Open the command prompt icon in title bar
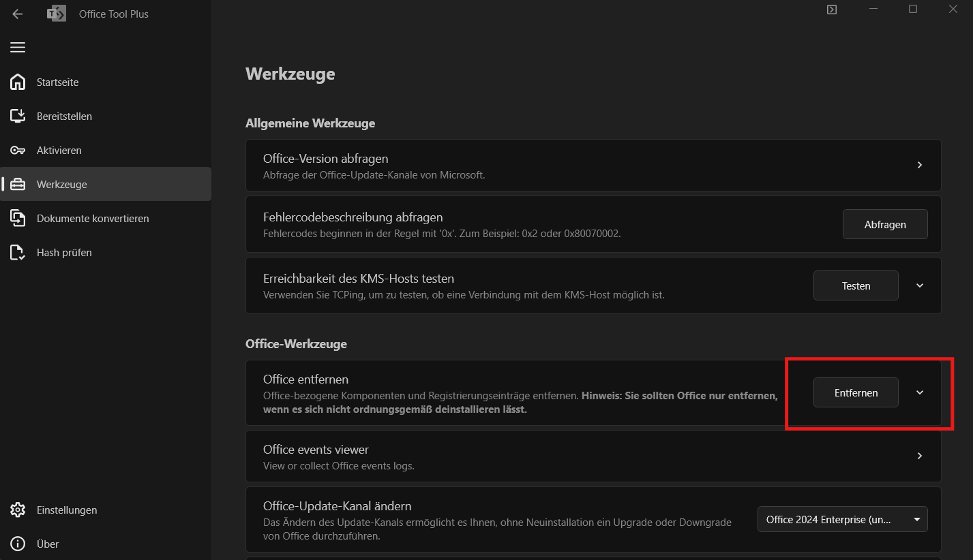973x560 pixels. coord(831,10)
